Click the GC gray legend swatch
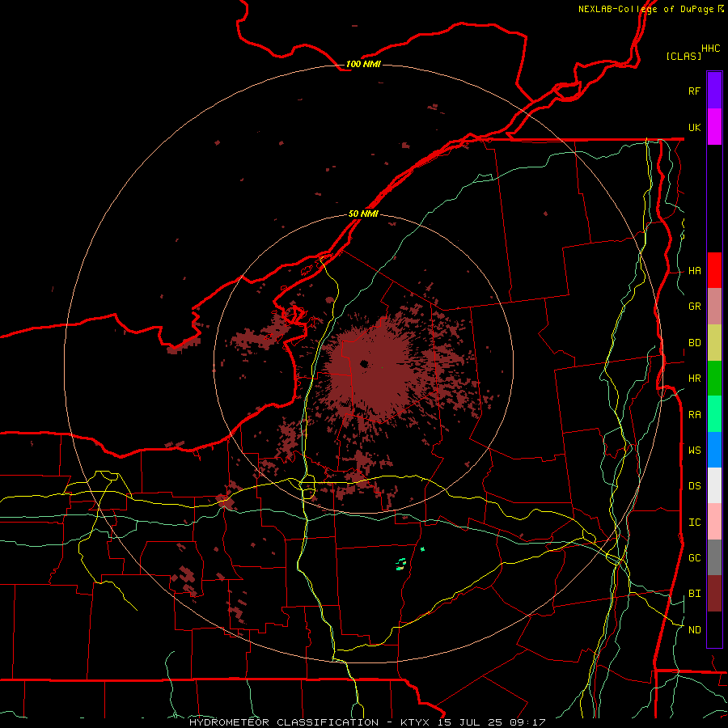This screenshot has width=728, height=728. coord(714,557)
